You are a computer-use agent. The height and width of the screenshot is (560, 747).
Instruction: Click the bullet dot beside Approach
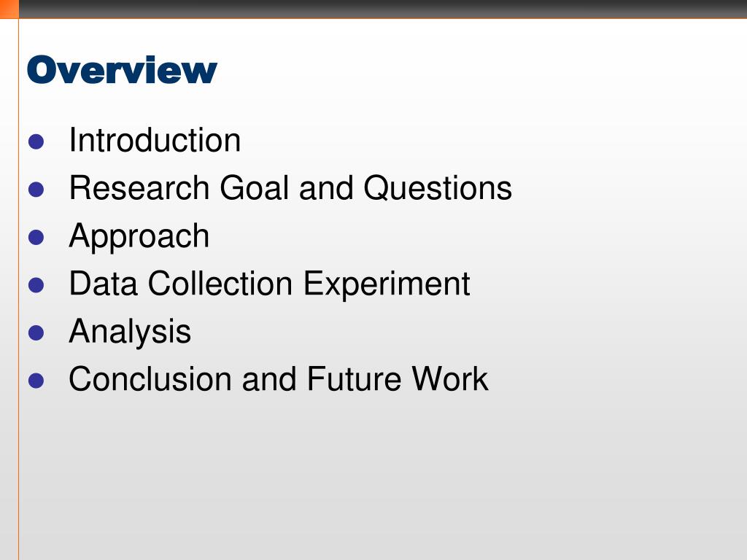point(36,237)
